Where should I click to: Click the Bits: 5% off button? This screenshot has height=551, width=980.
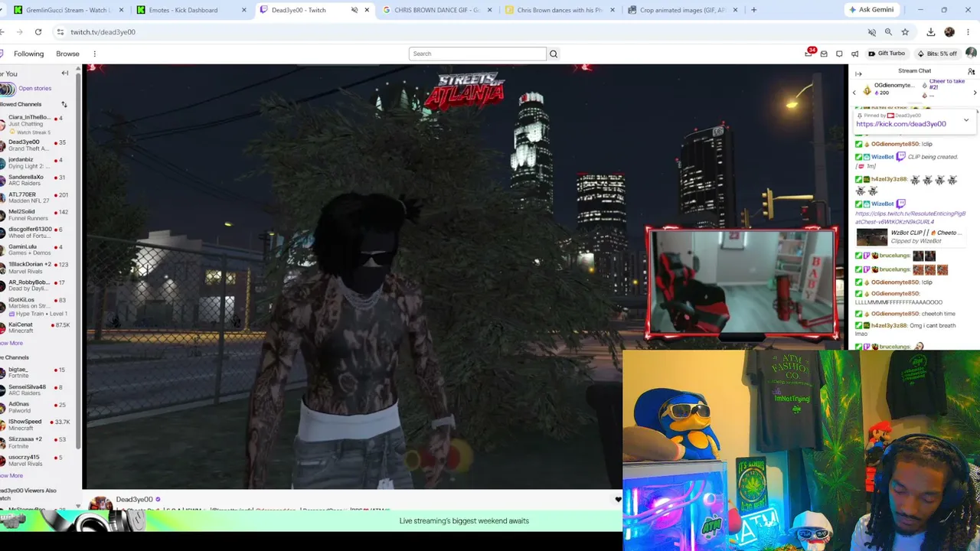click(x=937, y=54)
